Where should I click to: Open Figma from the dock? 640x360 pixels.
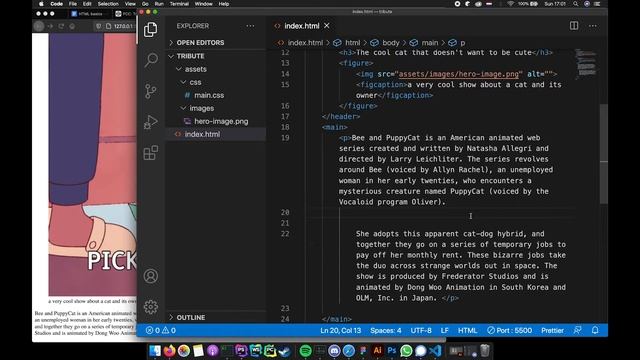coord(363,351)
